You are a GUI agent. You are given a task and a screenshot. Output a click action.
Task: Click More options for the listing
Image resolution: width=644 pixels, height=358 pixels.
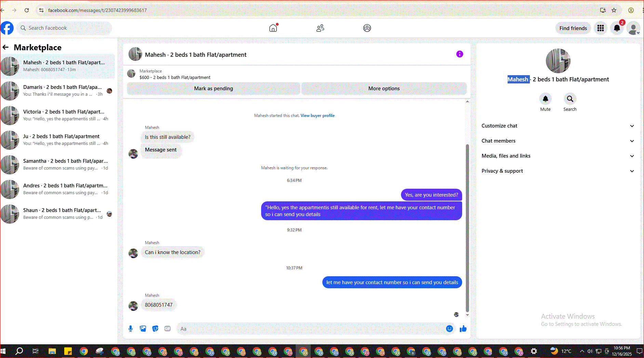click(384, 89)
